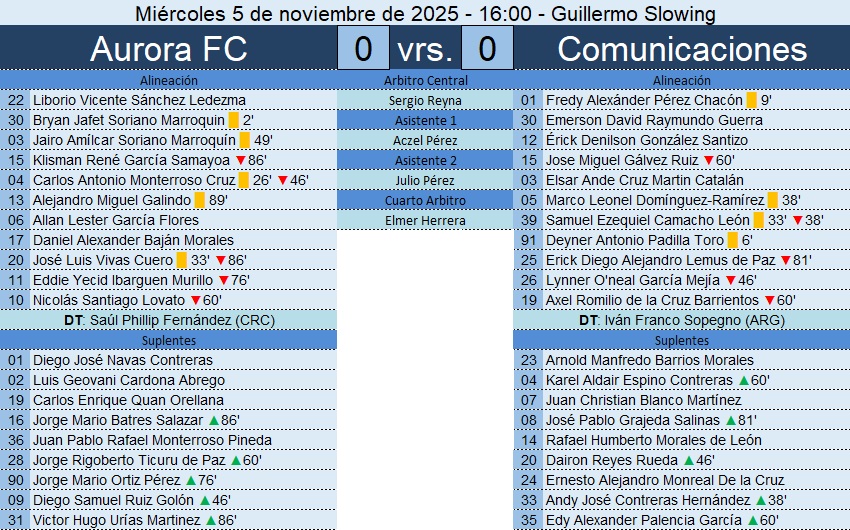Click referee name Sergio Reyna
The width and height of the screenshot is (850, 530).
[425, 100]
